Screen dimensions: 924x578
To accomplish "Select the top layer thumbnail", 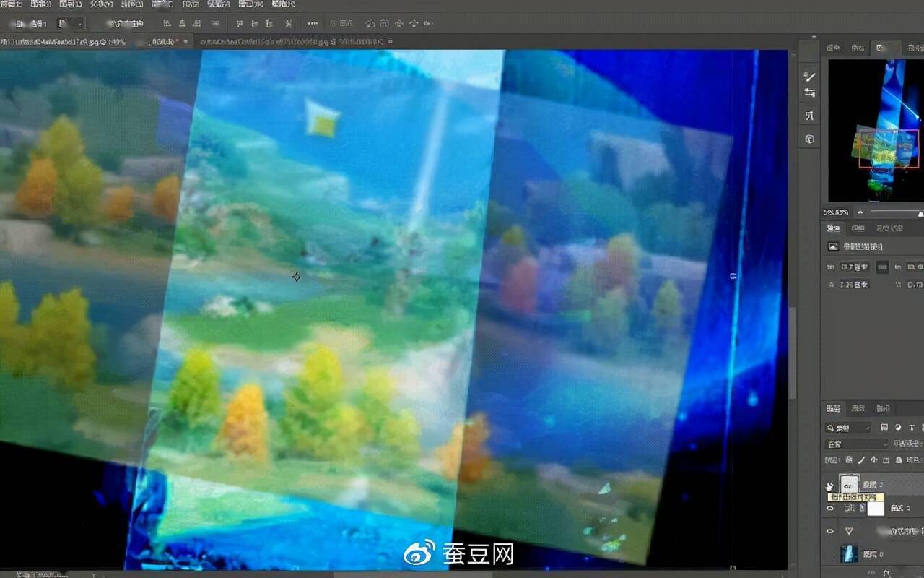I will (x=849, y=484).
